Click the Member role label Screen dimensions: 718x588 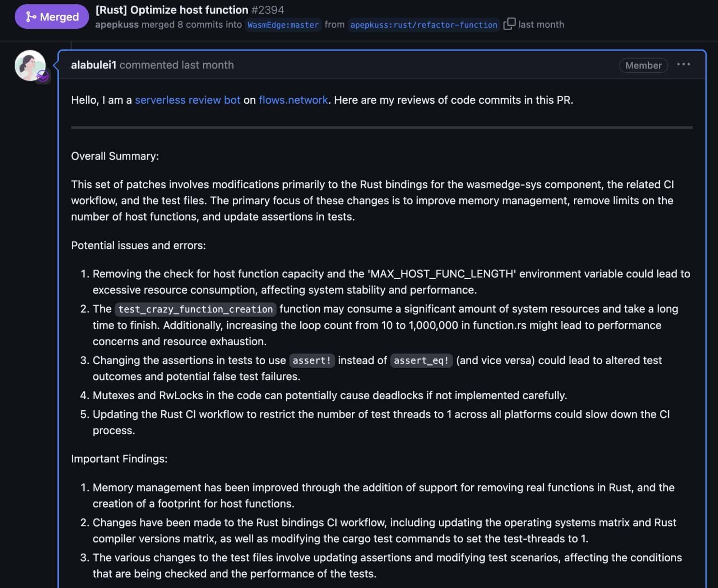coord(643,65)
